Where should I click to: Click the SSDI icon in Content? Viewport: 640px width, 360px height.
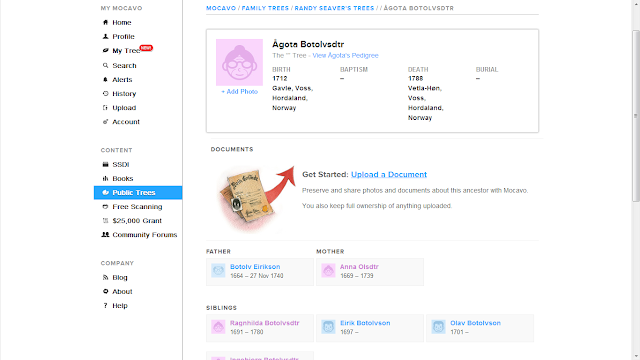pyautogui.click(x=105, y=164)
